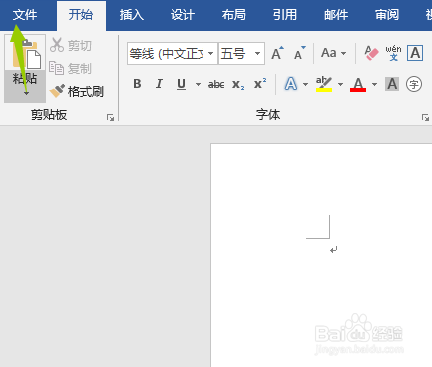Open enclosed characters 字 tool
Image resolution: width=432 pixels, height=367 pixels.
(414, 84)
